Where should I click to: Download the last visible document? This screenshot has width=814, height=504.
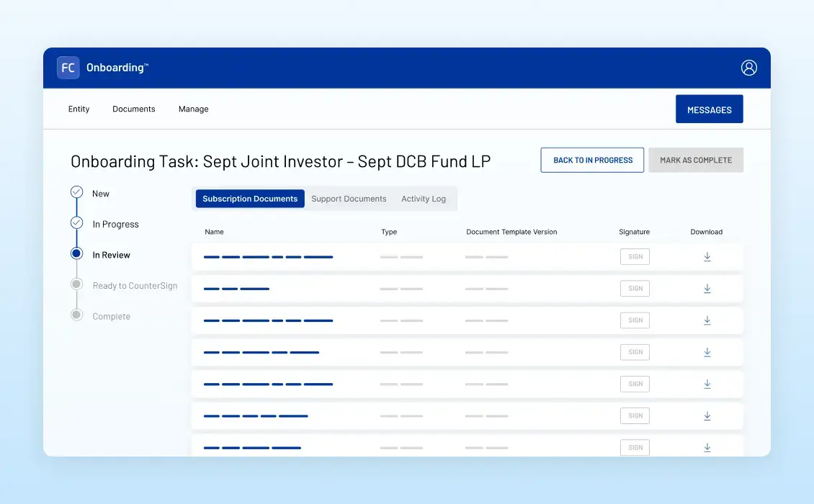[707, 447]
